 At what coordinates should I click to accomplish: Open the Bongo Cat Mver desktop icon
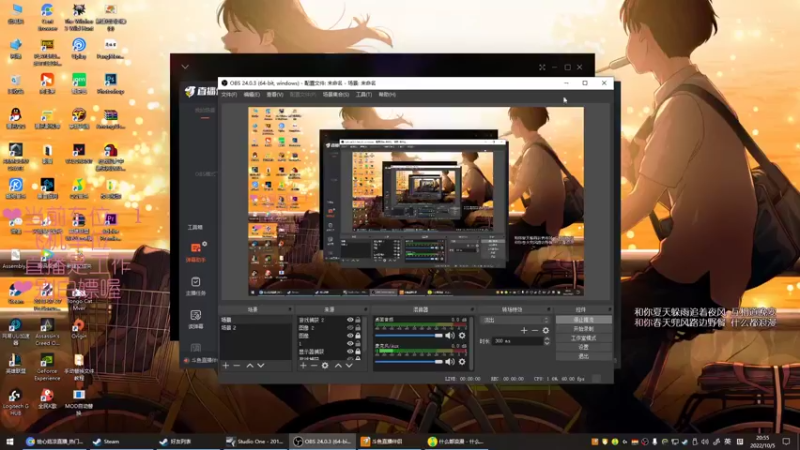(79, 291)
